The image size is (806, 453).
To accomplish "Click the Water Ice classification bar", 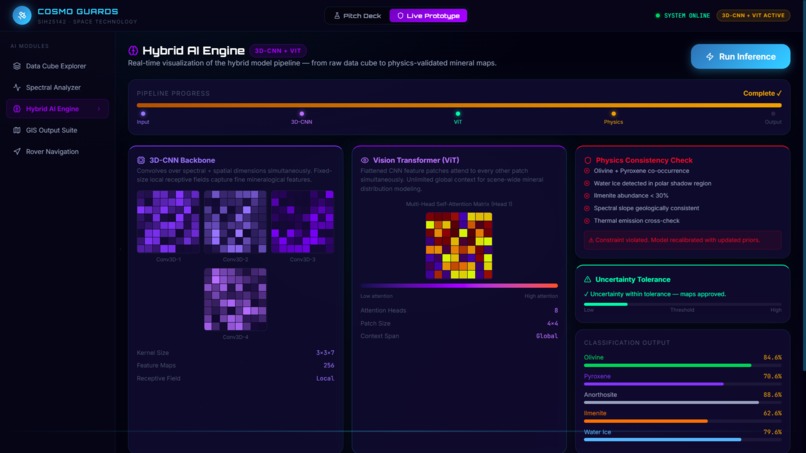I will [683, 440].
